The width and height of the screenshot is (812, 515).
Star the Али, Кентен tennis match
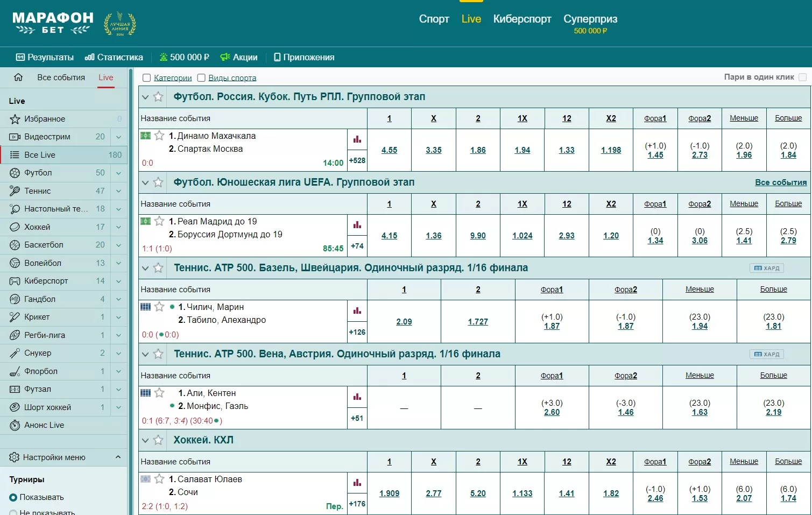click(x=159, y=393)
